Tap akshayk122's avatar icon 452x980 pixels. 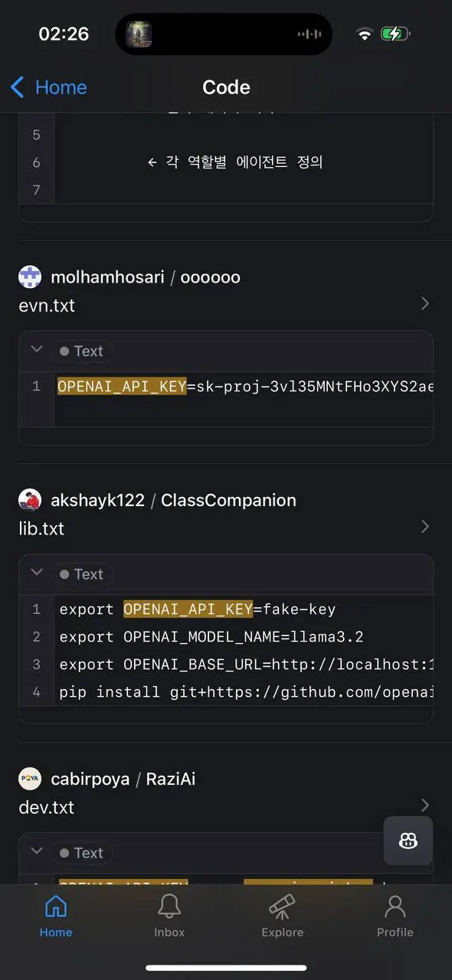coord(30,500)
